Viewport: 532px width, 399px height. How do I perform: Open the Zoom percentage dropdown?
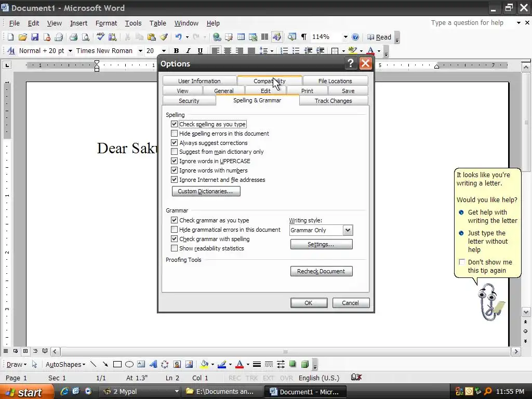345,37
